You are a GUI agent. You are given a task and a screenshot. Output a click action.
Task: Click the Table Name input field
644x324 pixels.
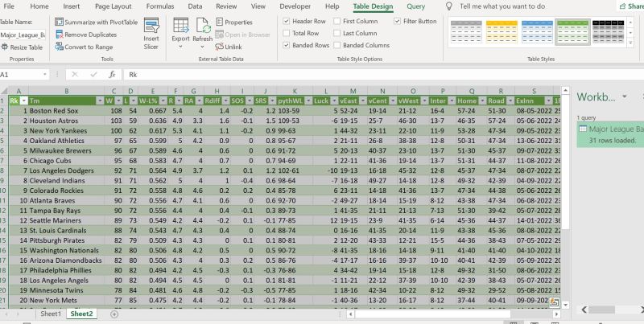(x=23, y=35)
